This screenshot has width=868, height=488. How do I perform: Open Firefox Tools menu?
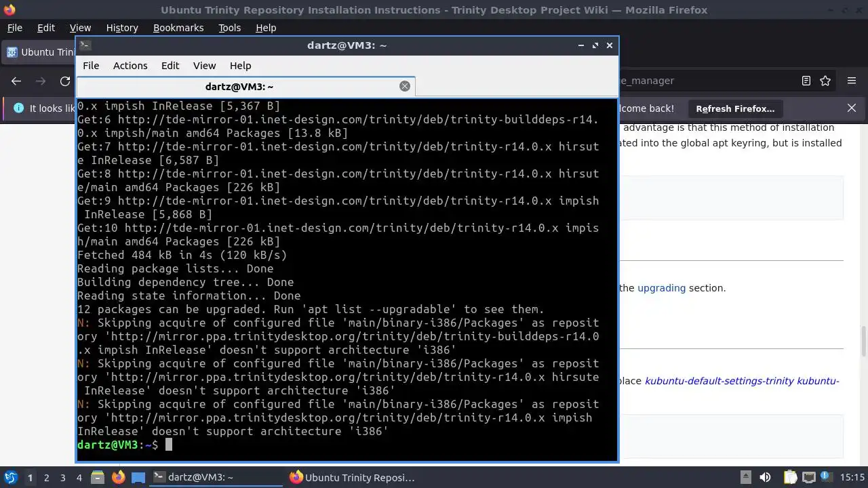230,28
